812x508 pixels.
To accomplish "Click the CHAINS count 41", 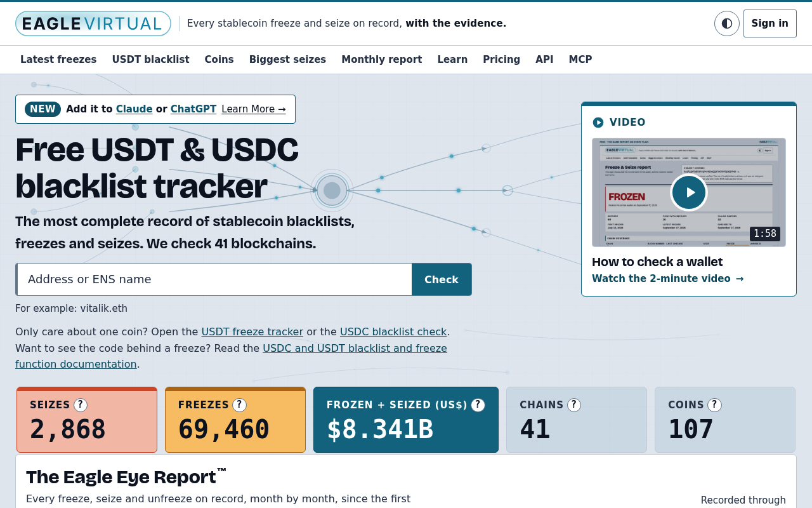I will click(x=535, y=430).
